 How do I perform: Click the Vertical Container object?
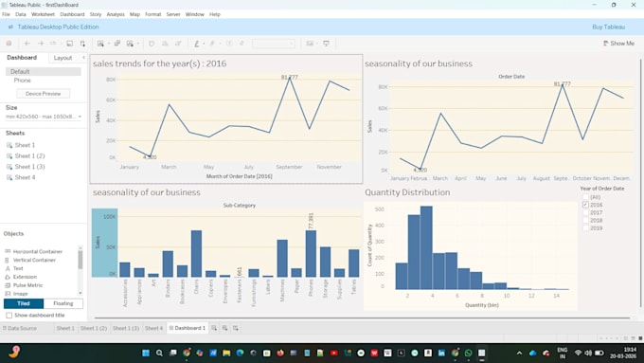[34, 260]
